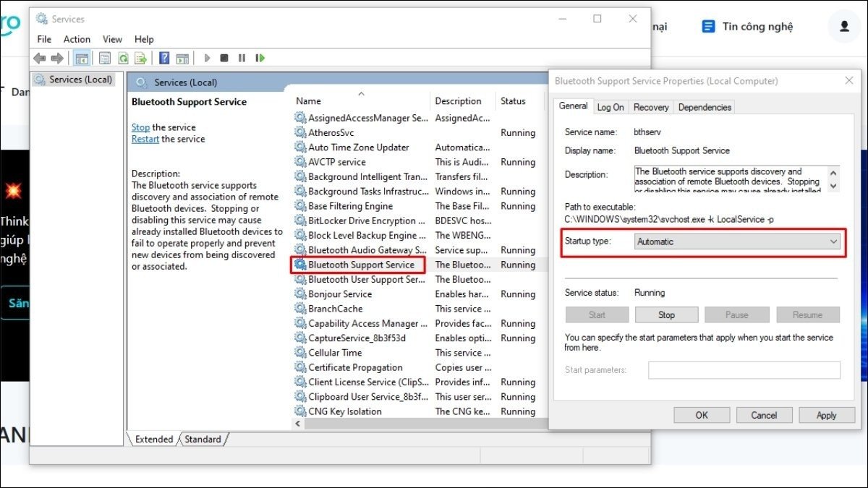Viewport: 868px width, 488px height.
Task: Switch to the Recovery tab
Action: pyautogui.click(x=651, y=107)
